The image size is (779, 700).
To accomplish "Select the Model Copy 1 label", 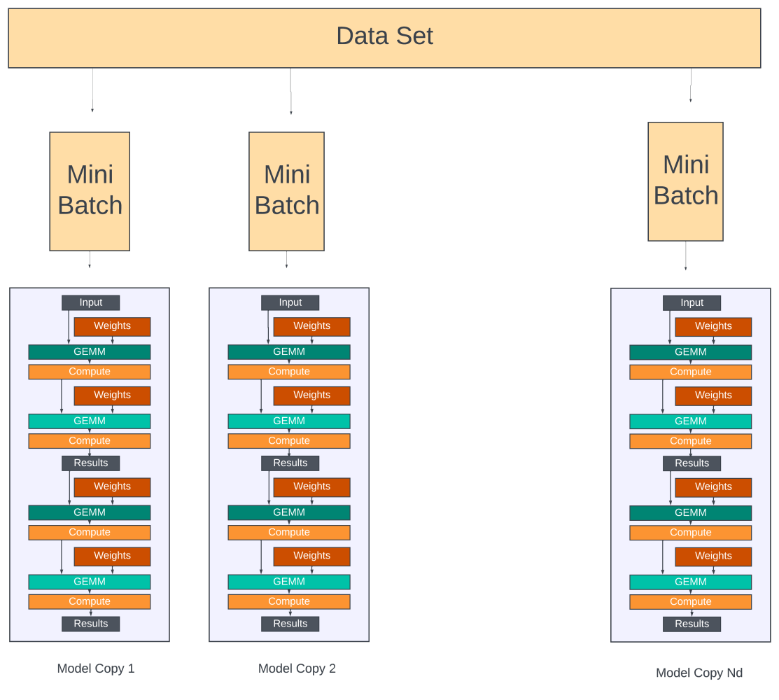I will [x=96, y=668].
